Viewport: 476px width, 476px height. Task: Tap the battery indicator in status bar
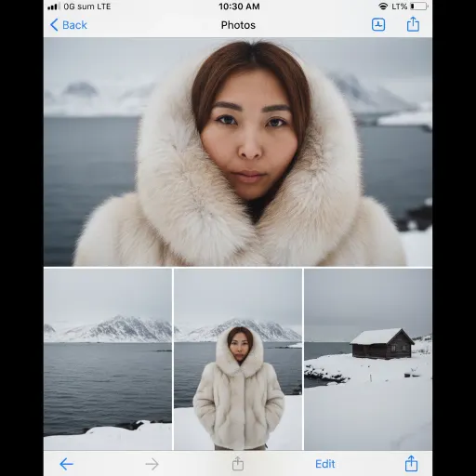(419, 7)
